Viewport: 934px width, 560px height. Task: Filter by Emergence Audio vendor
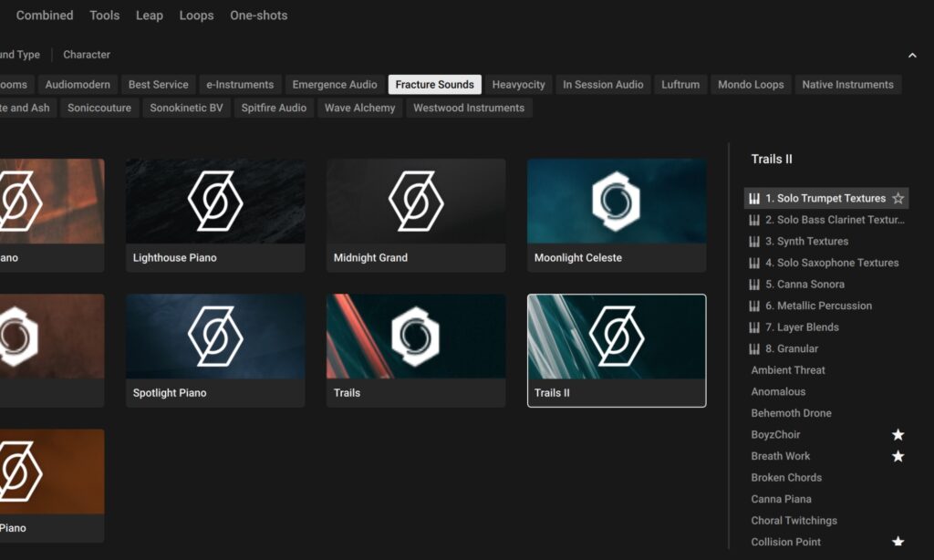335,85
